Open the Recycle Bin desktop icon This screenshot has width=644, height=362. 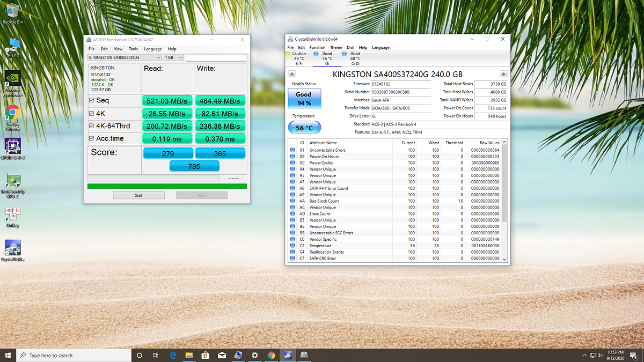[12, 13]
